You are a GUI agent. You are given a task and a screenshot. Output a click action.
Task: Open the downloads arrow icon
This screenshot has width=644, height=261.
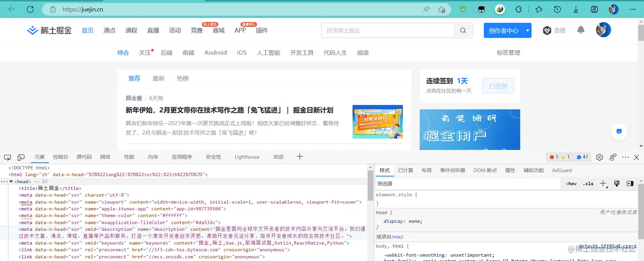[x=576, y=9]
